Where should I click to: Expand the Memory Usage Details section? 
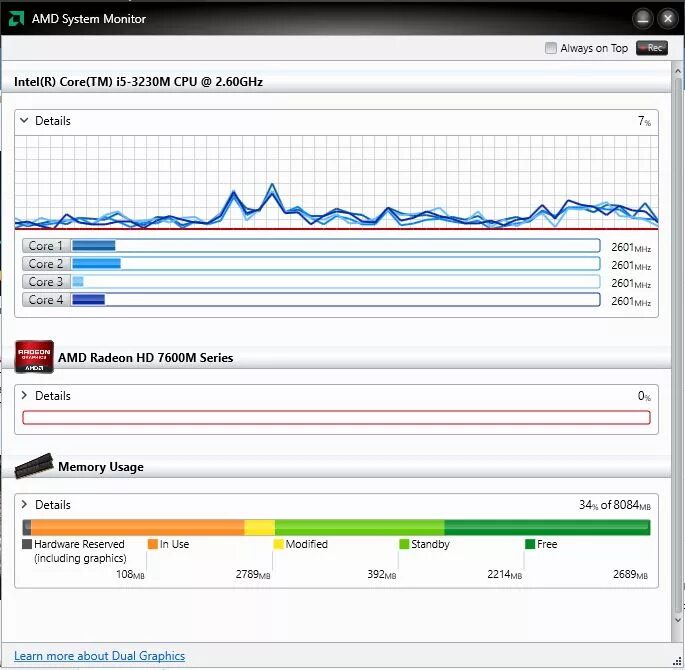[24, 504]
